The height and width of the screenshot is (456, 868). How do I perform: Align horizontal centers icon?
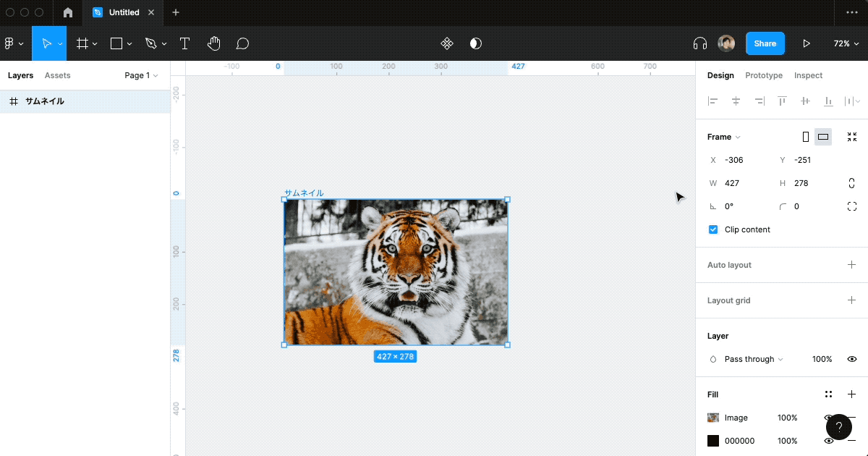click(x=736, y=101)
